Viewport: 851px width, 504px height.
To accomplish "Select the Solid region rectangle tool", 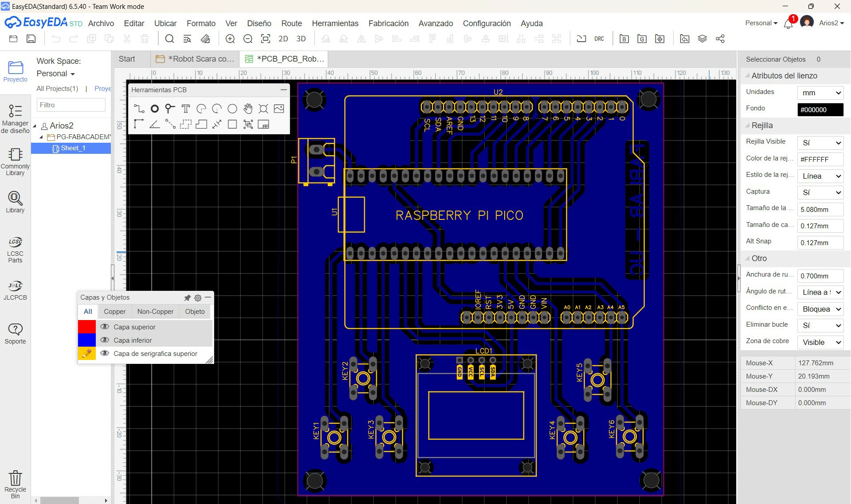I will pos(232,124).
